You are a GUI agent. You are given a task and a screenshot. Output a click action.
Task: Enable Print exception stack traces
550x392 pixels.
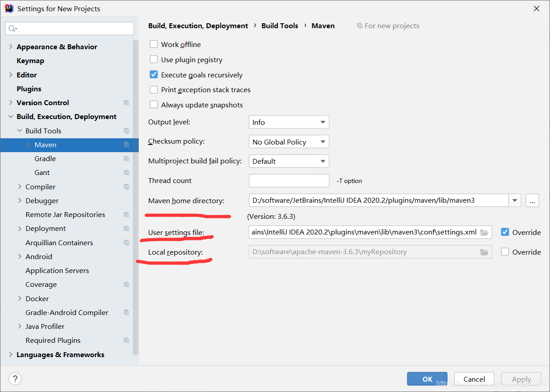[154, 90]
